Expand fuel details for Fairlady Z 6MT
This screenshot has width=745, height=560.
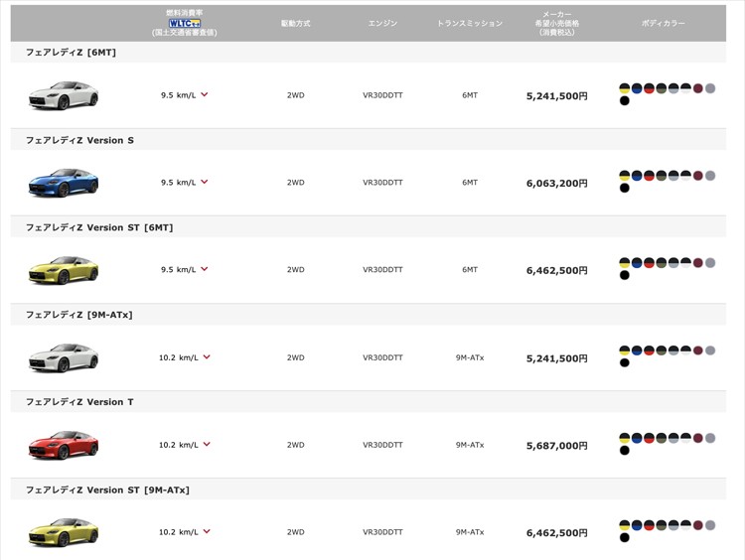tap(205, 94)
